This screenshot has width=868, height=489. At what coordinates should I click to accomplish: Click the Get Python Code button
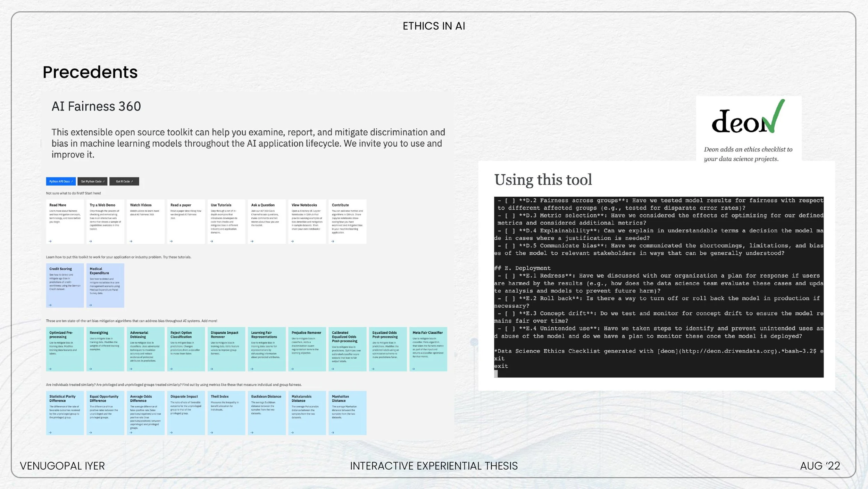pyautogui.click(x=92, y=181)
